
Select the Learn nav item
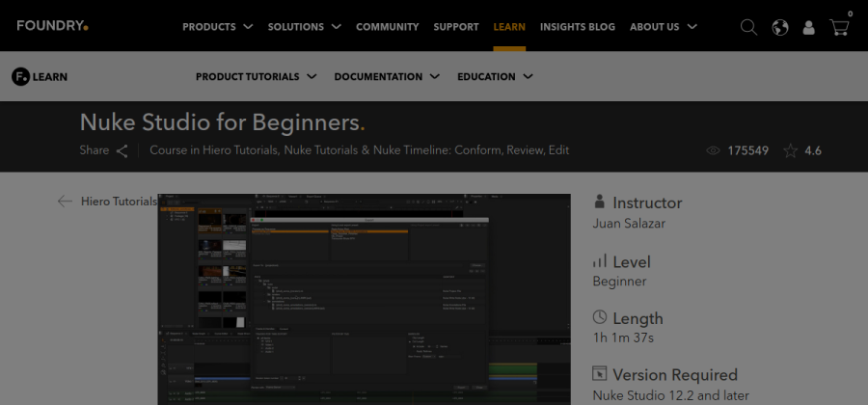[509, 27]
